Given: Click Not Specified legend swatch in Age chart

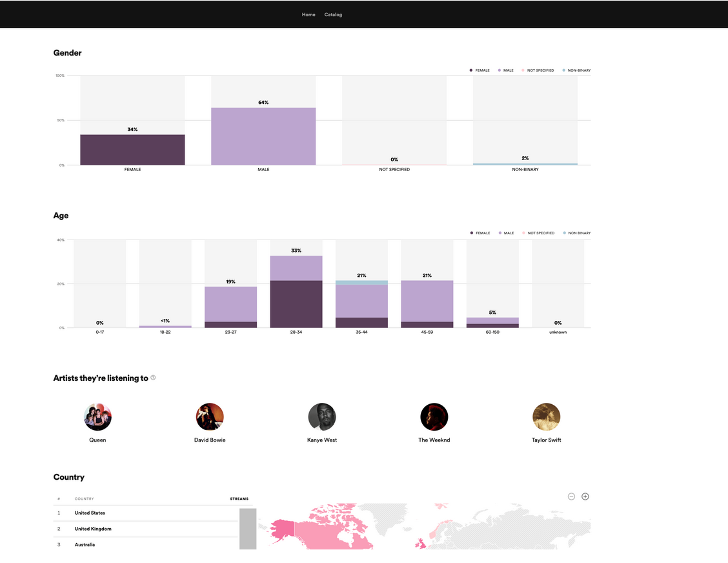Looking at the screenshot, I should point(523,232).
